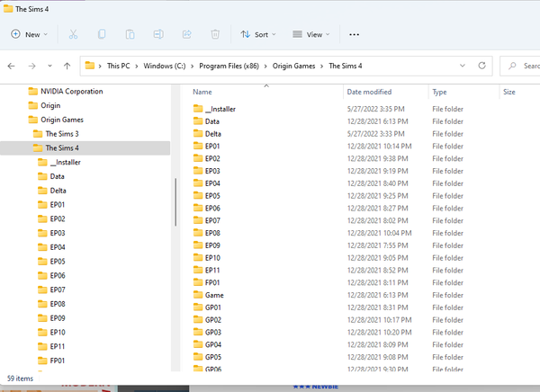The height and width of the screenshot is (392, 540).
Task: Click the Rename icon in toolbar
Action: pyautogui.click(x=158, y=34)
